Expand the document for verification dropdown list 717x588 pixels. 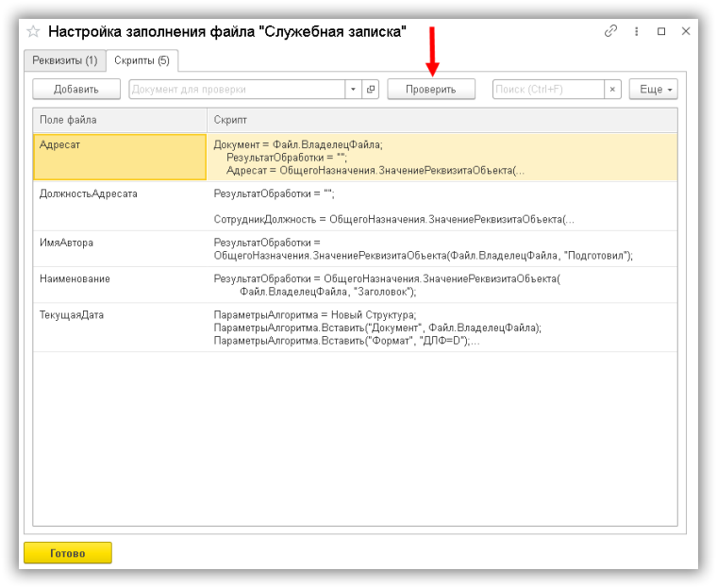click(354, 90)
